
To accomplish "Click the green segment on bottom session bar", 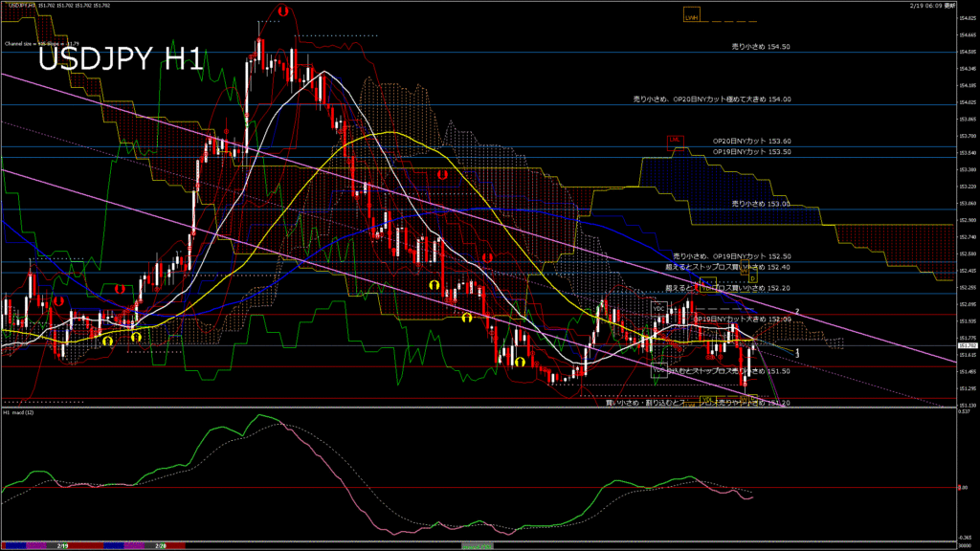I will coord(479,546).
